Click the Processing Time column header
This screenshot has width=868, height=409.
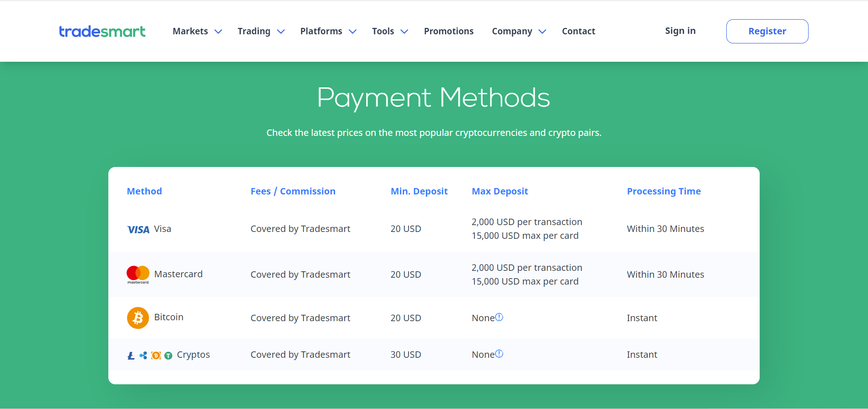click(664, 191)
